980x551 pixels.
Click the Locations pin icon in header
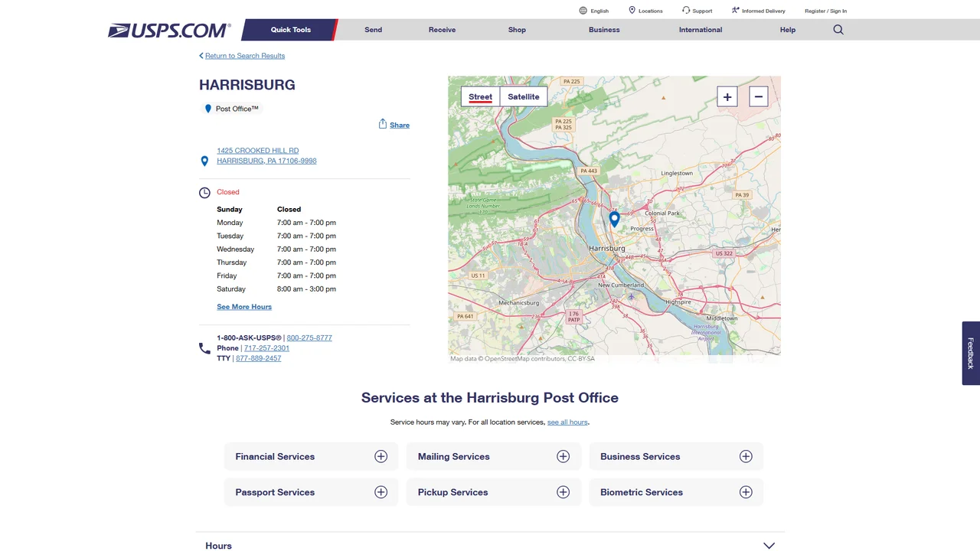click(x=632, y=11)
